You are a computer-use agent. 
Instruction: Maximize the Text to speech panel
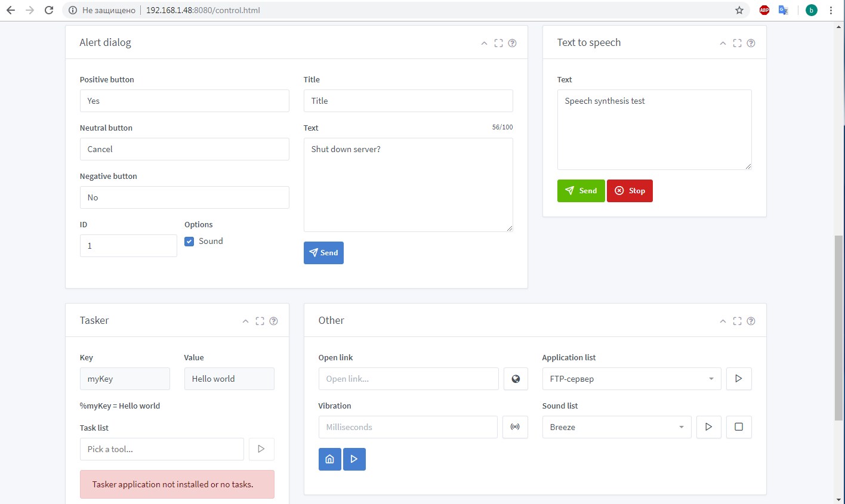(737, 43)
